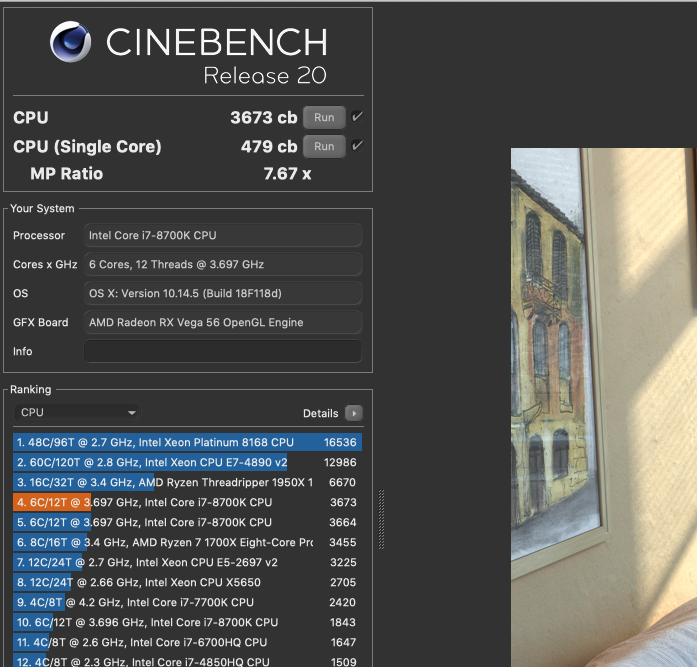The image size is (697, 667).
Task: Select ranking row 2 Xeon E7-4890 v2
Action: coord(187,462)
